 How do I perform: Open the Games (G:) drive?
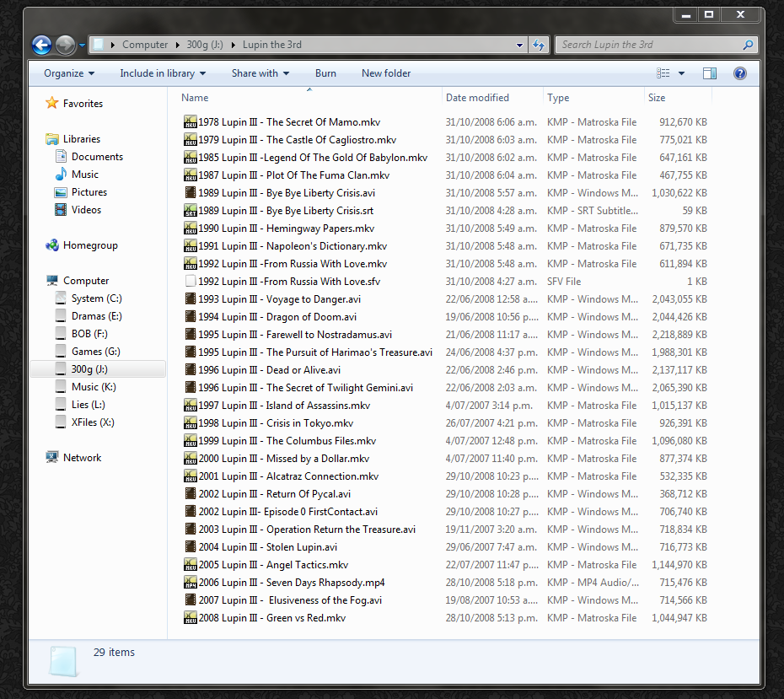coord(88,352)
